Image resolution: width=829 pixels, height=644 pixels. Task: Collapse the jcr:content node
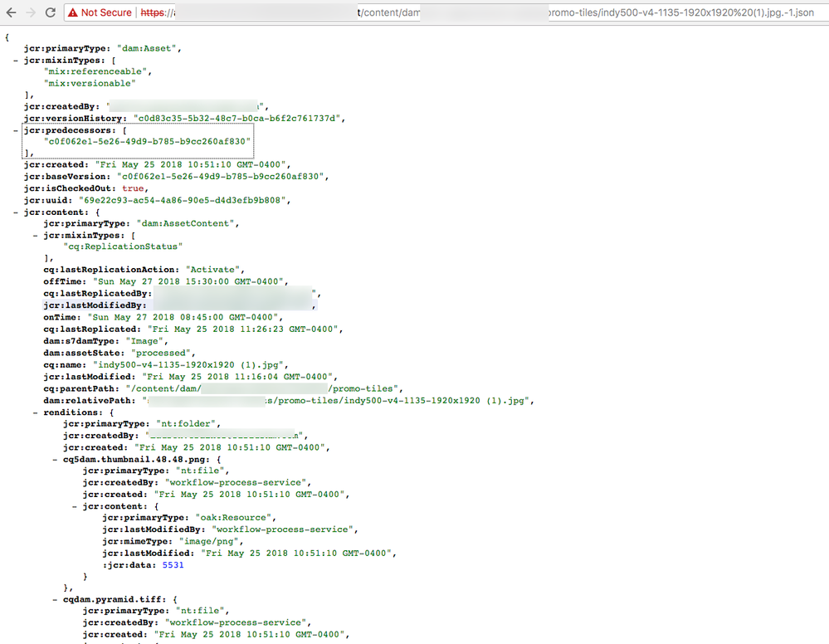pyautogui.click(x=14, y=212)
